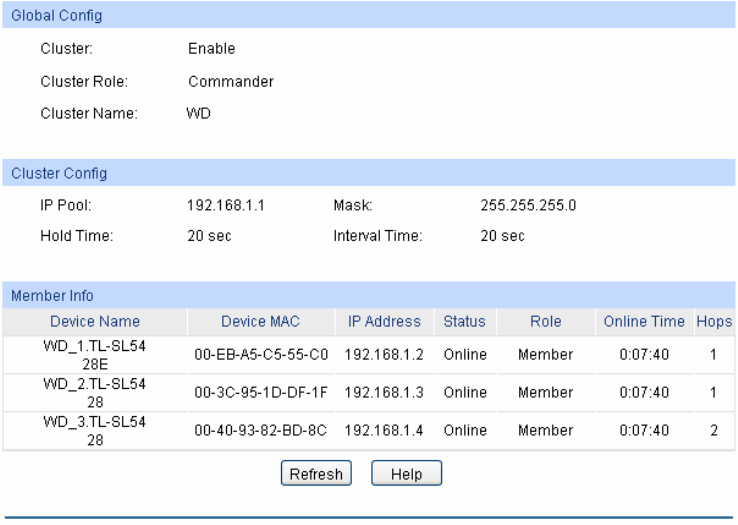Click the Help button
This screenshot has width=738, height=525.
406,473
